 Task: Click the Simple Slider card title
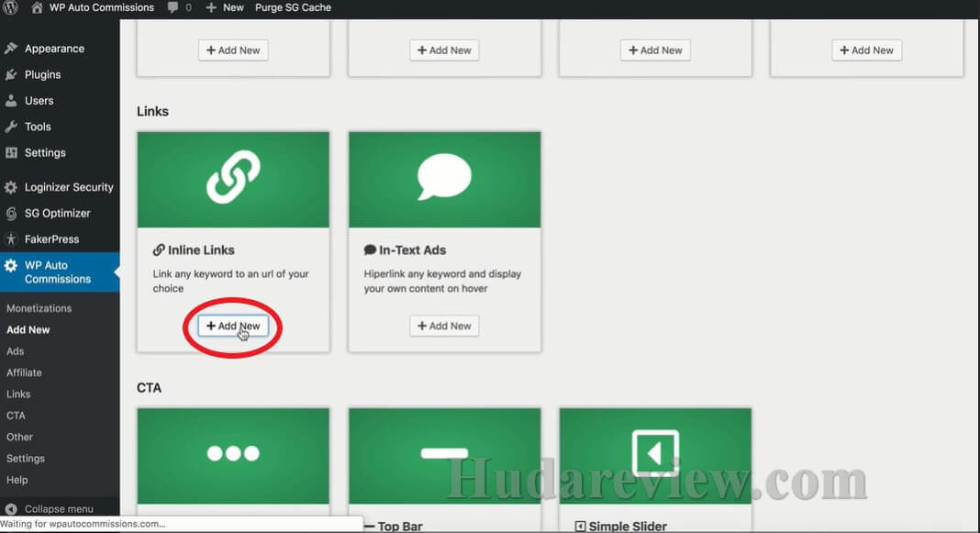click(628, 527)
